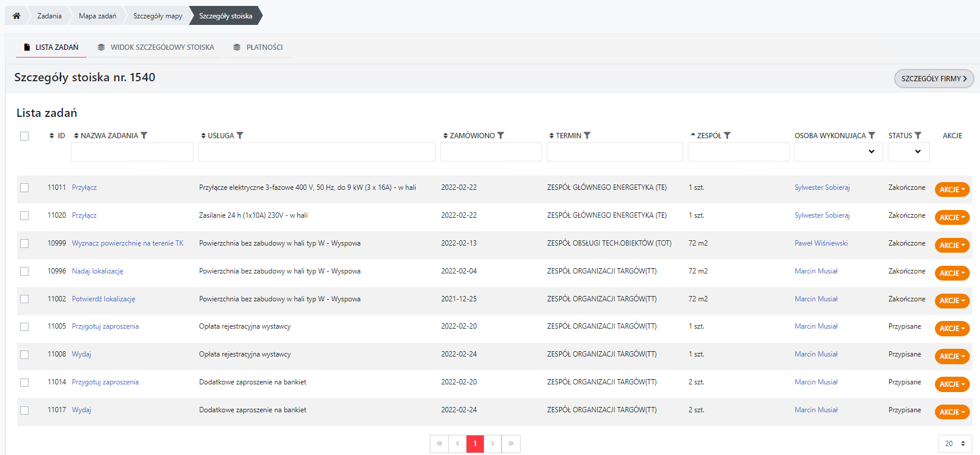Click the Szczegóły firmy button
This screenshot has height=455, width=980.
934,79
